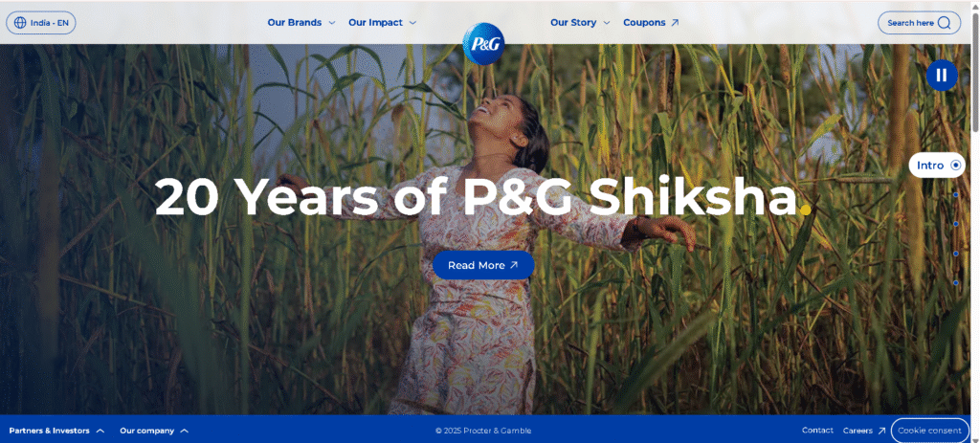This screenshot has width=980, height=443.
Task: Expand the Our Brands dropdown chevron
Action: coord(332,23)
